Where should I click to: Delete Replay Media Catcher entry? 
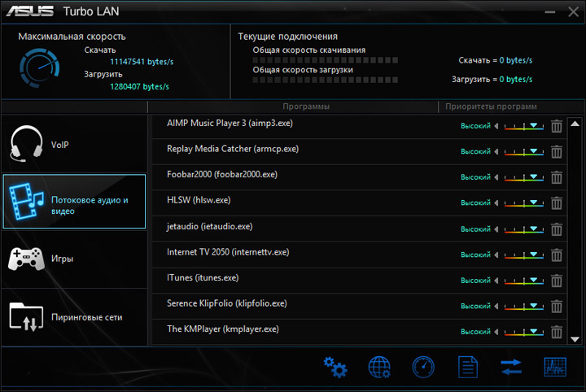(x=557, y=151)
